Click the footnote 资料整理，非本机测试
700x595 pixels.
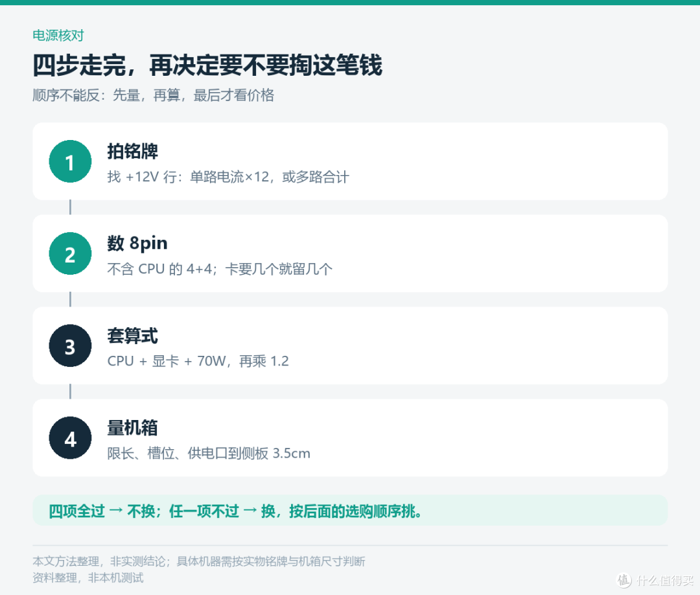pos(88,578)
